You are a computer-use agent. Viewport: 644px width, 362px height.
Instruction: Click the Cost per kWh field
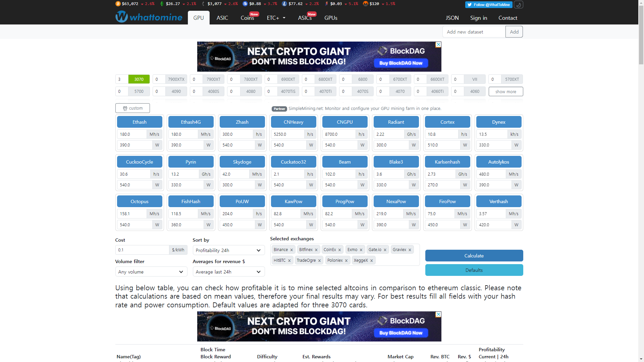point(142,250)
